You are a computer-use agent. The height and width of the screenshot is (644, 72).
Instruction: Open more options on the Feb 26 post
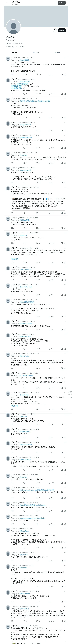[x=65, y=58]
